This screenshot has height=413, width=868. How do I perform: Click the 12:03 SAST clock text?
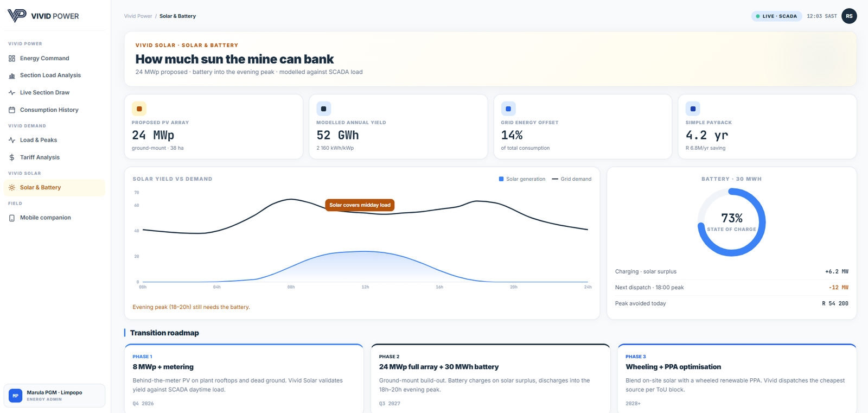pyautogui.click(x=822, y=16)
